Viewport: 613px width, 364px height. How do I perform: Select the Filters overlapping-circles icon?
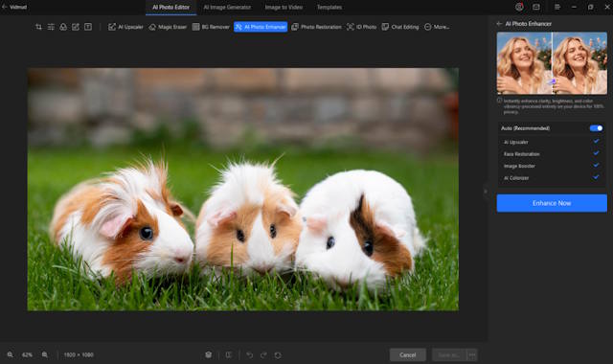click(x=63, y=27)
